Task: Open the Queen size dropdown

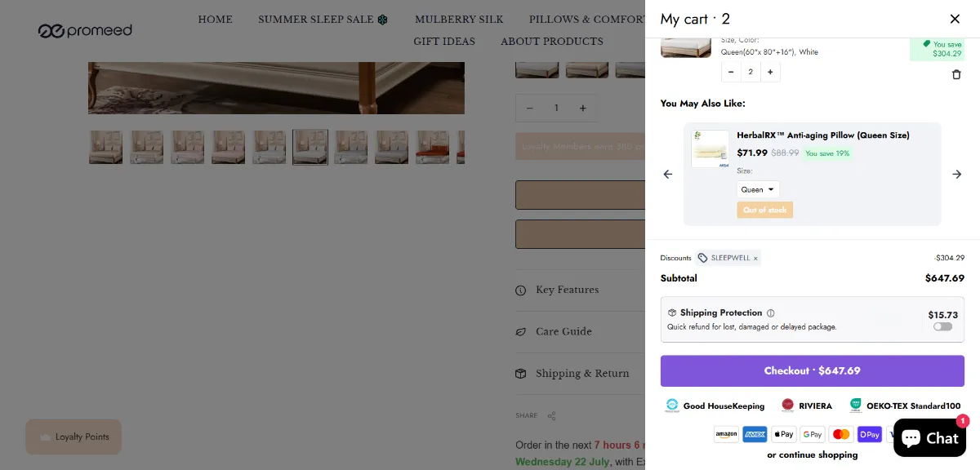Action: pyautogui.click(x=758, y=189)
